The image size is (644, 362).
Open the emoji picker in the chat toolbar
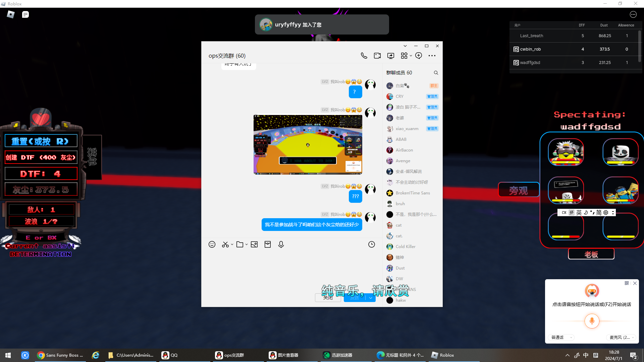212,244
